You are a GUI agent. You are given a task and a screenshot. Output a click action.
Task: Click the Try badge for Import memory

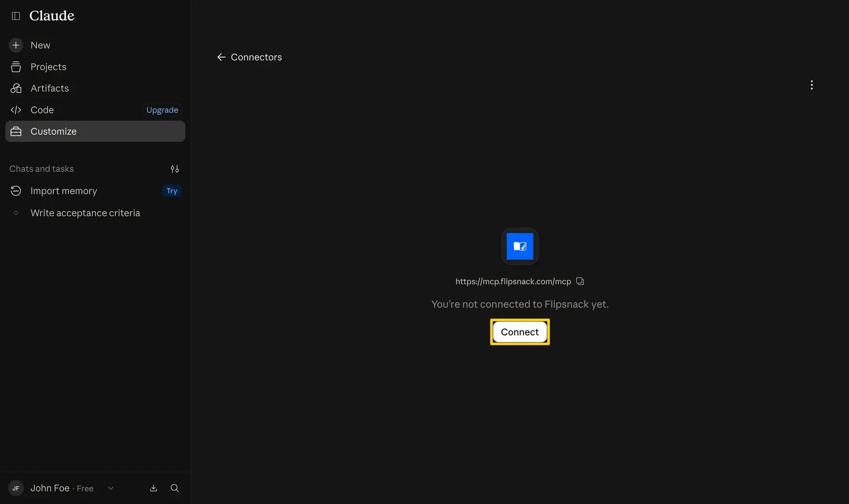[172, 191]
